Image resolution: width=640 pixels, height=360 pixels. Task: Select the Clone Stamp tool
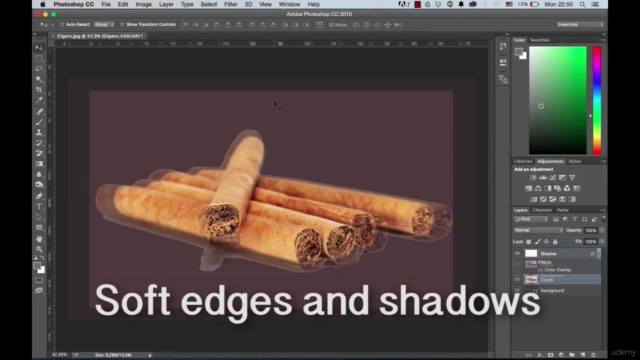click(39, 132)
